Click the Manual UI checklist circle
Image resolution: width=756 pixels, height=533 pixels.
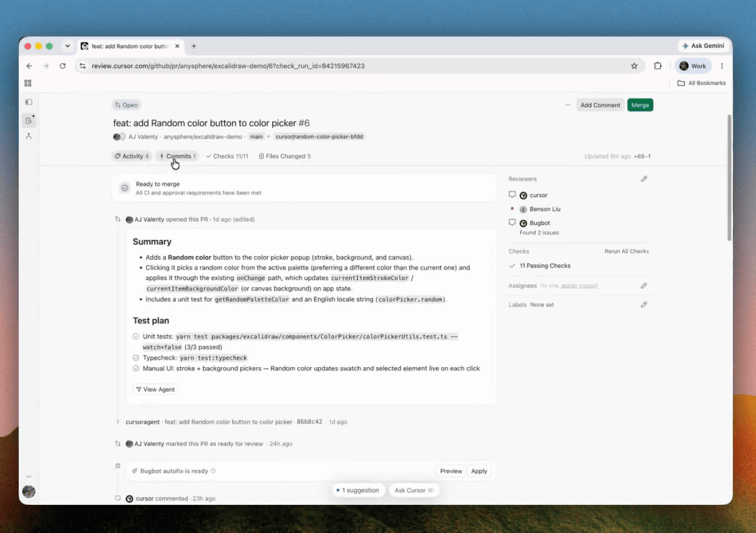tap(136, 368)
